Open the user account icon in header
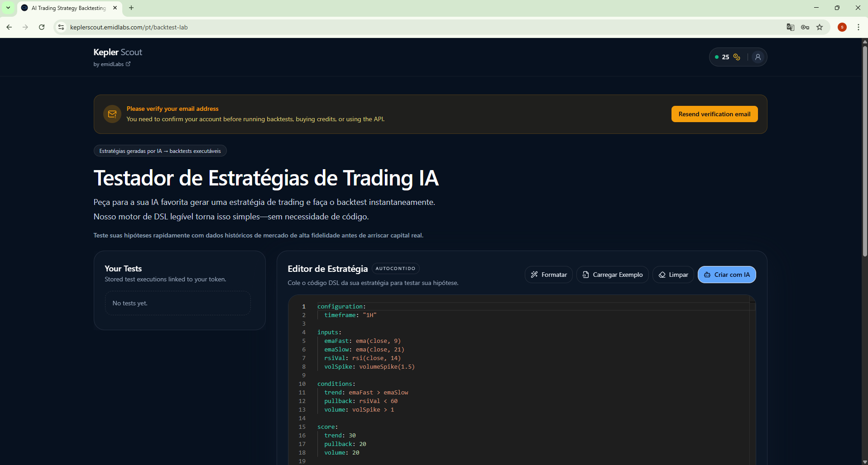 click(758, 57)
